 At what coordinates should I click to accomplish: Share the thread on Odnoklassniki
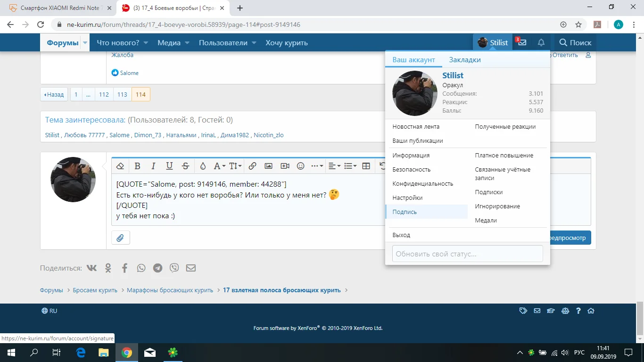click(108, 268)
